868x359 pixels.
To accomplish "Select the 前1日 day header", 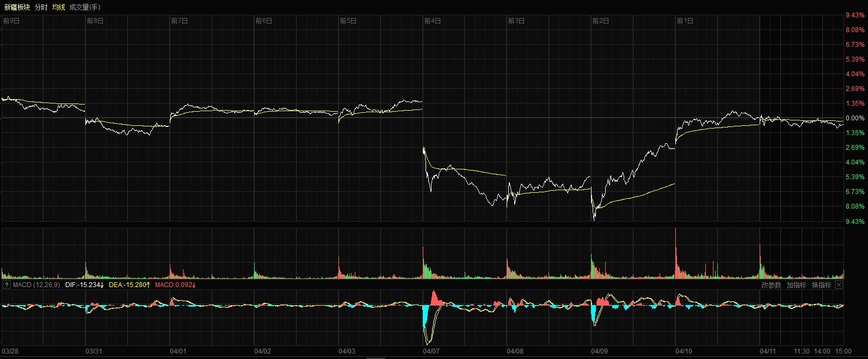I will [x=685, y=21].
